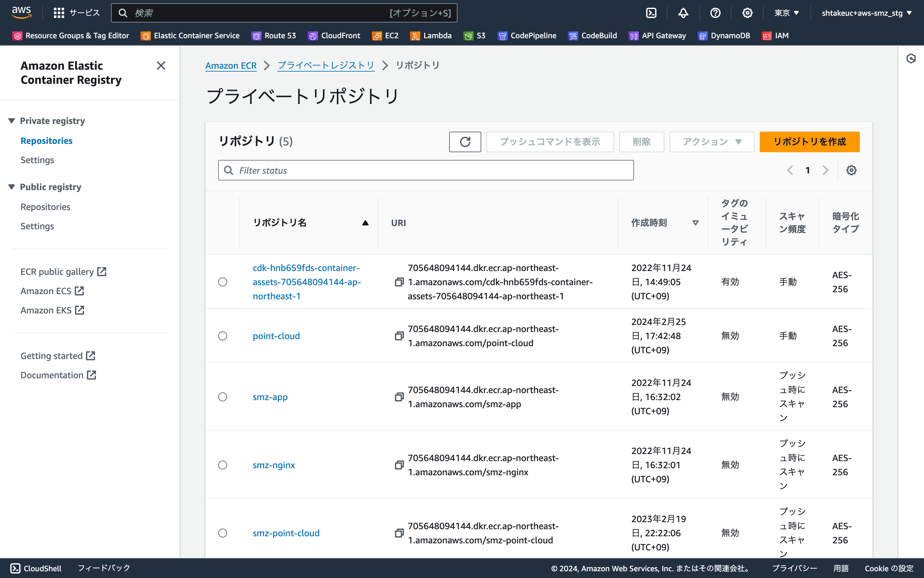Copy URI of point-cloud repository
924x578 pixels.
click(399, 336)
